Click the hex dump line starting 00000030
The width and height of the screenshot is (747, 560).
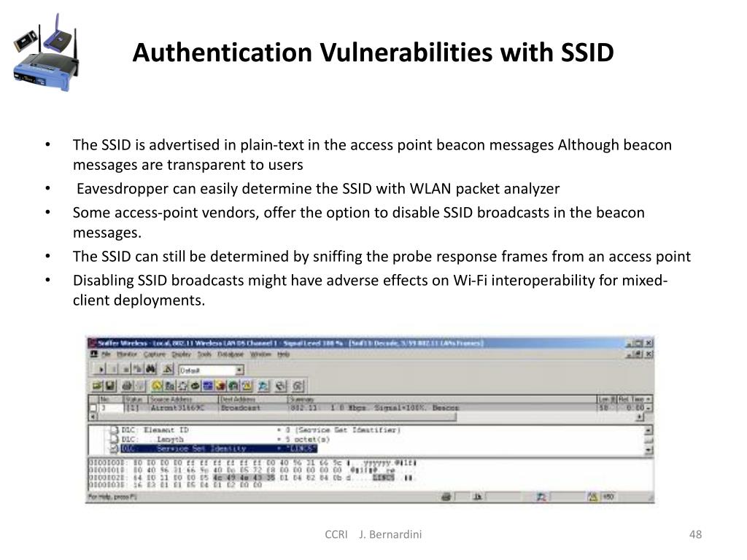tap(175, 485)
